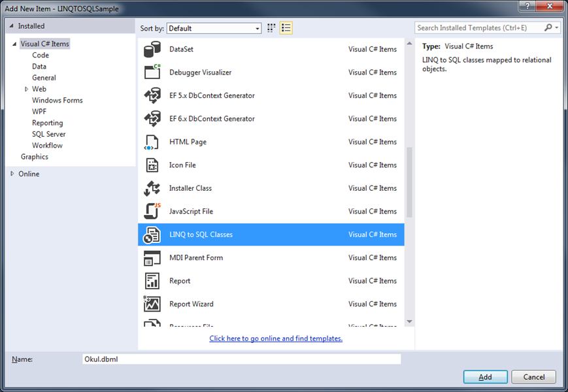Viewport: 568px width, 392px height.
Task: Choose the EF 6.x DbContext Generator icon
Action: point(152,119)
